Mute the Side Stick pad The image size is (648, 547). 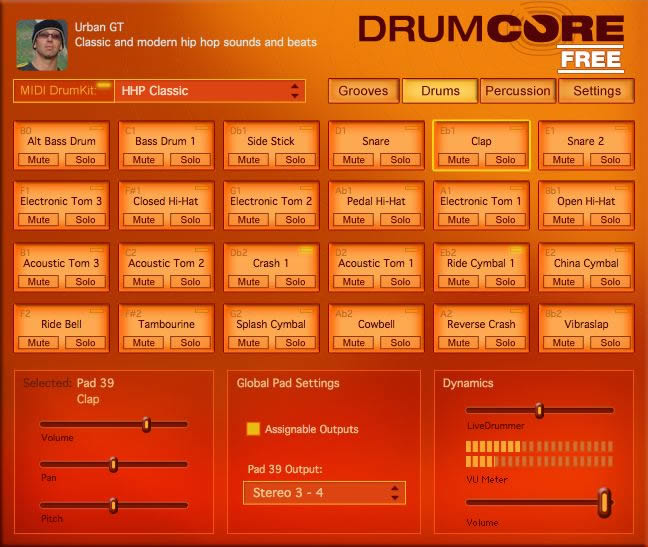(x=248, y=160)
